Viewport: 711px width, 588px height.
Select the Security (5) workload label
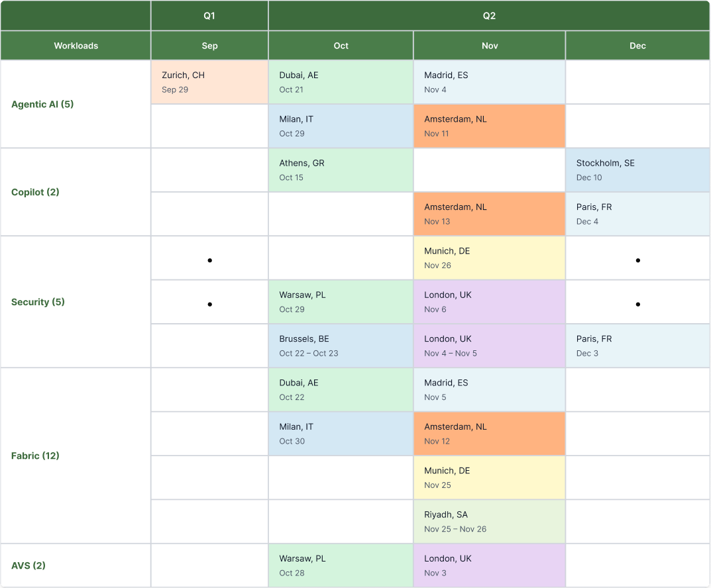pyautogui.click(x=38, y=302)
